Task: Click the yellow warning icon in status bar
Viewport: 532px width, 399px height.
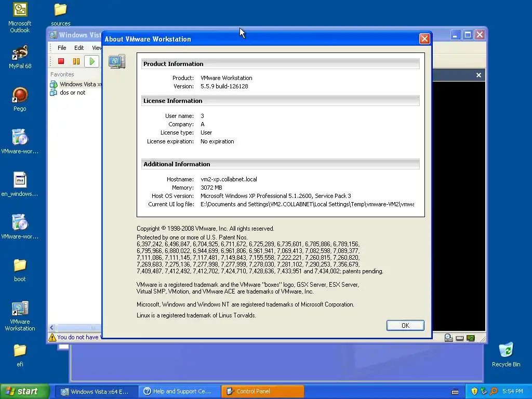Action: [52, 337]
